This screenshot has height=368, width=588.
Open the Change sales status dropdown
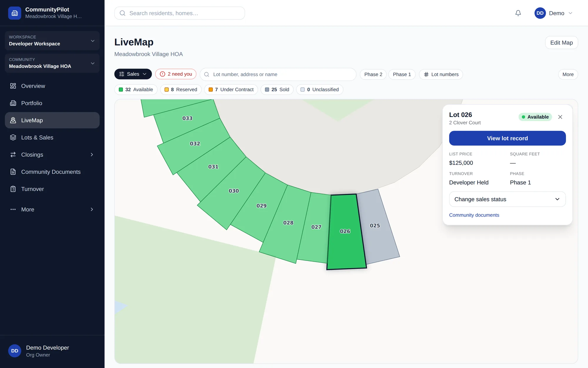[x=507, y=199]
